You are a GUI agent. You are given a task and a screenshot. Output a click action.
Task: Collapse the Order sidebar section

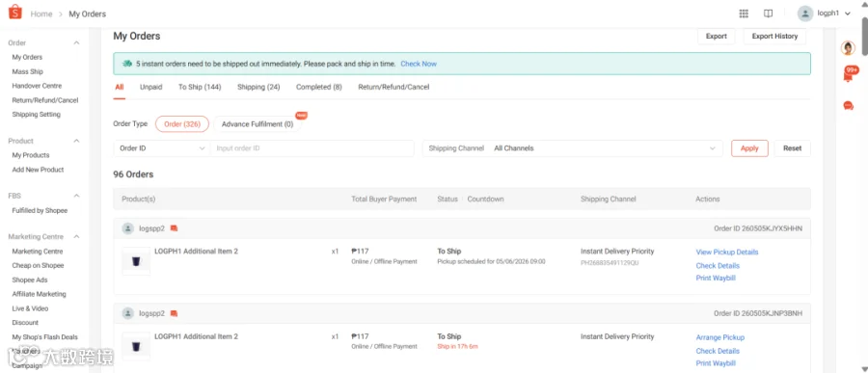[77, 42]
